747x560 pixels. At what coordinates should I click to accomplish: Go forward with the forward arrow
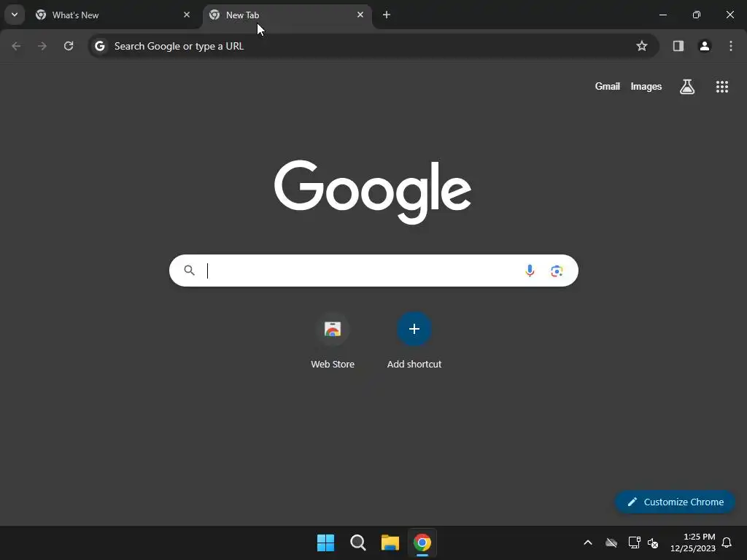(42, 46)
